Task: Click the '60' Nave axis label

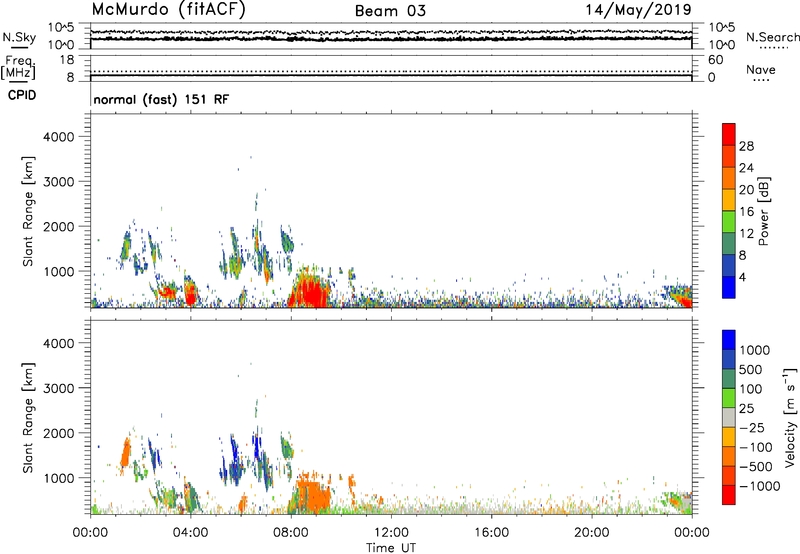Action: coord(716,60)
